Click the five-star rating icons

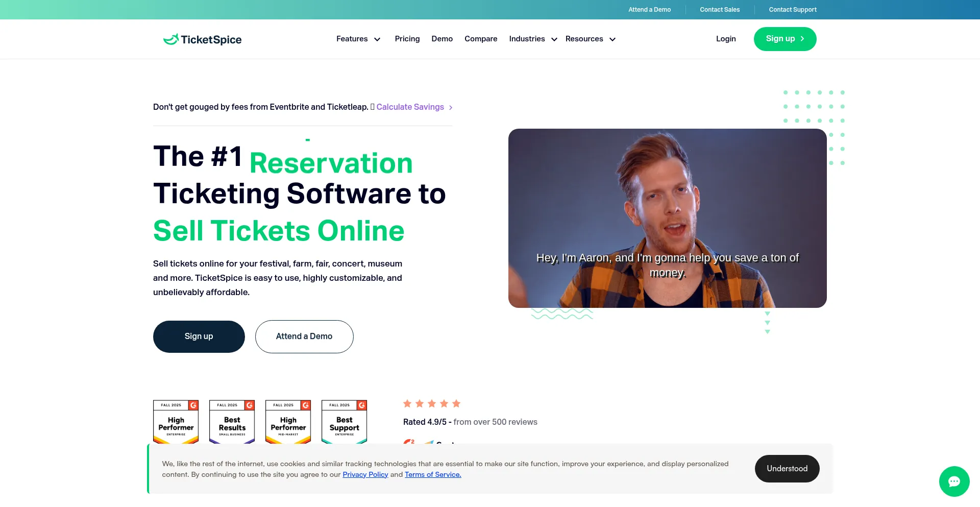click(x=432, y=403)
